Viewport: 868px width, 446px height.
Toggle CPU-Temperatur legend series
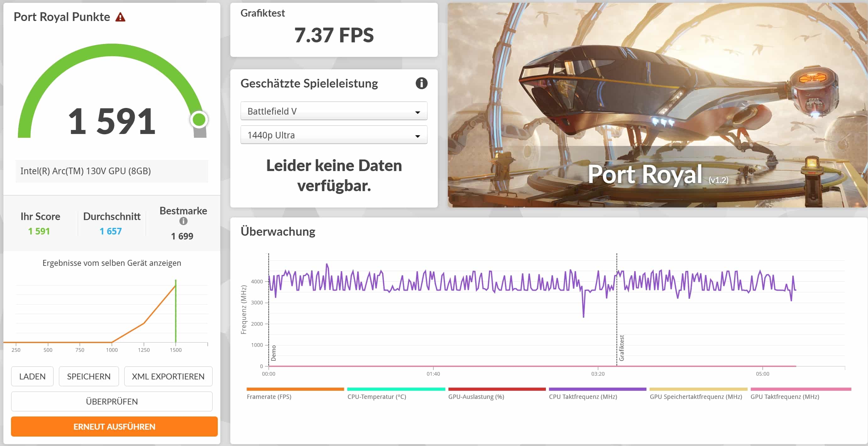(x=376, y=396)
